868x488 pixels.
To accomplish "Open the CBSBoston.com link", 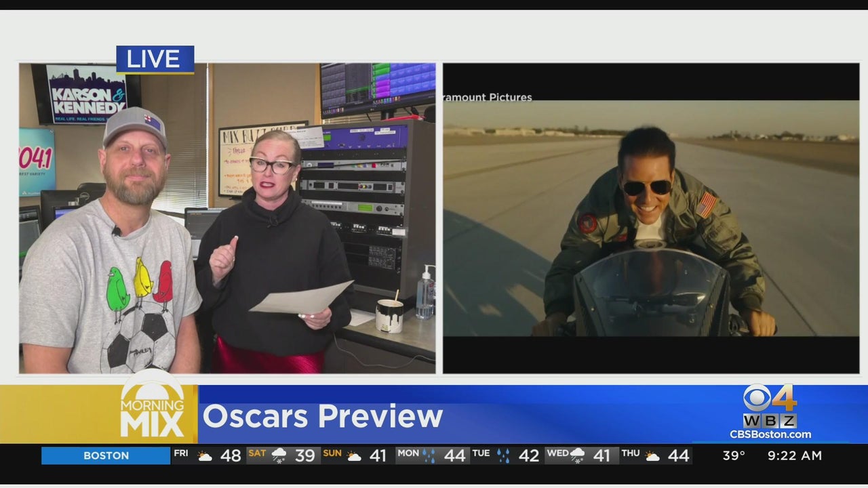I will (x=770, y=434).
